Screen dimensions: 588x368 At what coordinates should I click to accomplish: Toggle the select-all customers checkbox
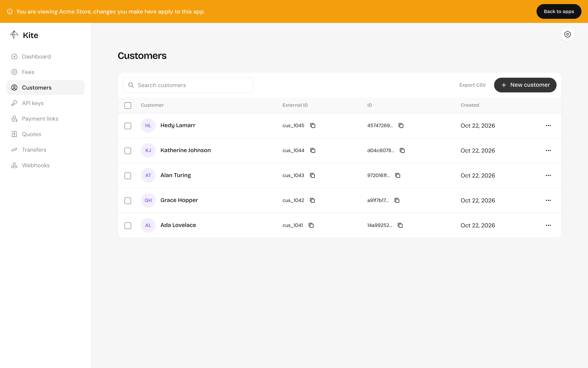tap(128, 105)
